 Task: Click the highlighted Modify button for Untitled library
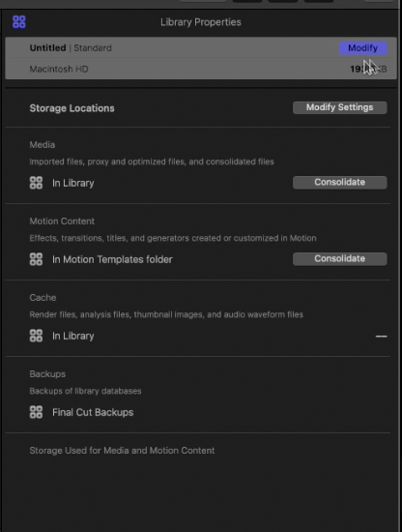363,47
